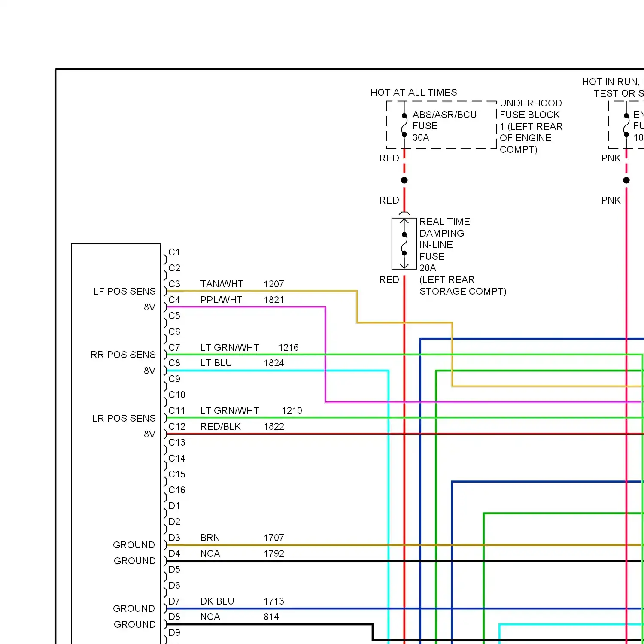Select circuit number '1792'

(274, 554)
